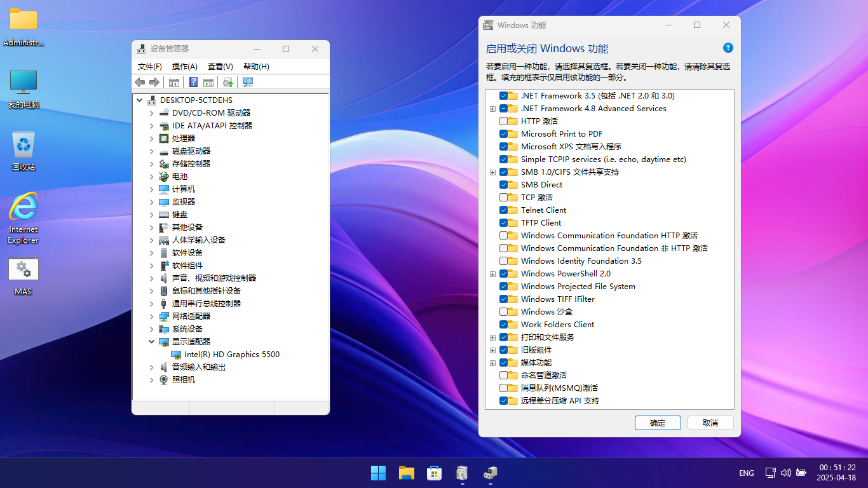The height and width of the screenshot is (488, 868).
Task: Click the show/hide action pane toolbar icon
Action: tap(208, 82)
